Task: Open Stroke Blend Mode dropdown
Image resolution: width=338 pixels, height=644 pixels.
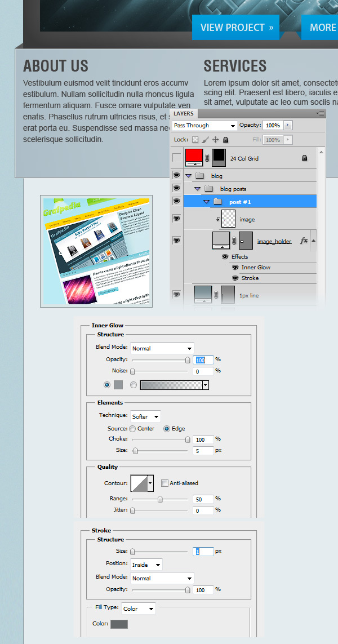Action: point(162,578)
